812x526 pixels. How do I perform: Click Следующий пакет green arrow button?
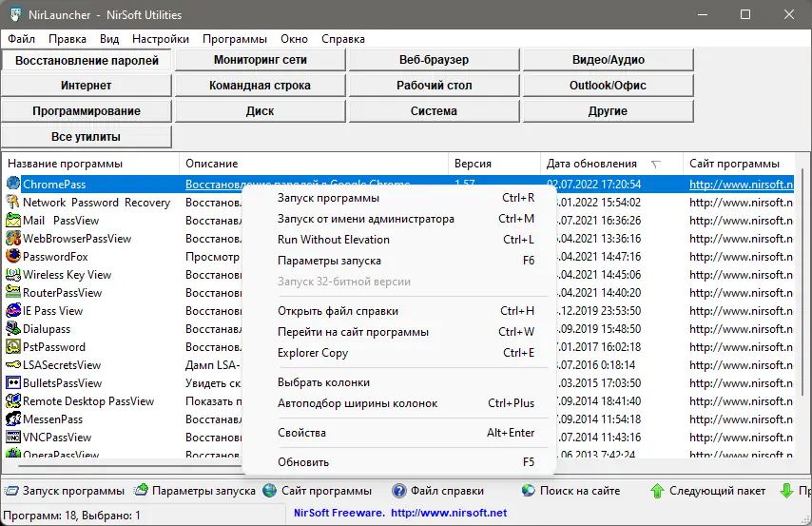click(x=708, y=491)
